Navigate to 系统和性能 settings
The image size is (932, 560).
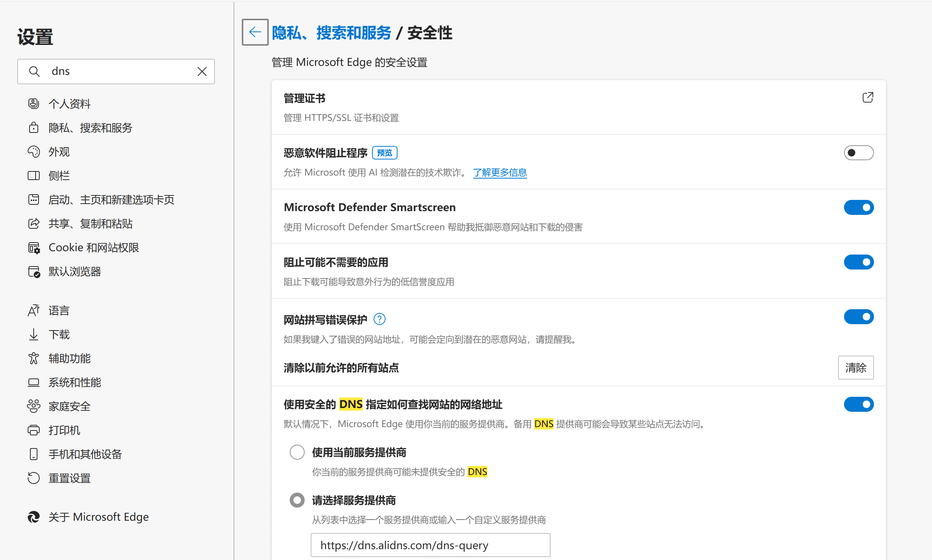pyautogui.click(x=75, y=382)
